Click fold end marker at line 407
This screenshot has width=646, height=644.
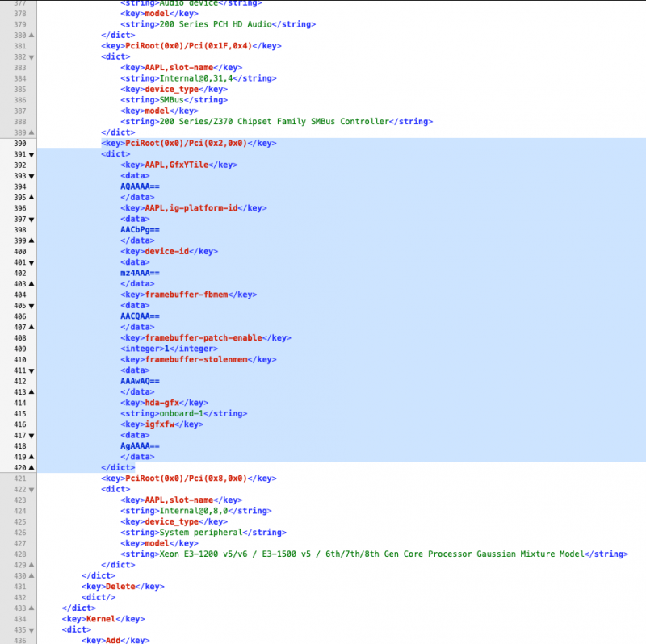[x=31, y=327]
